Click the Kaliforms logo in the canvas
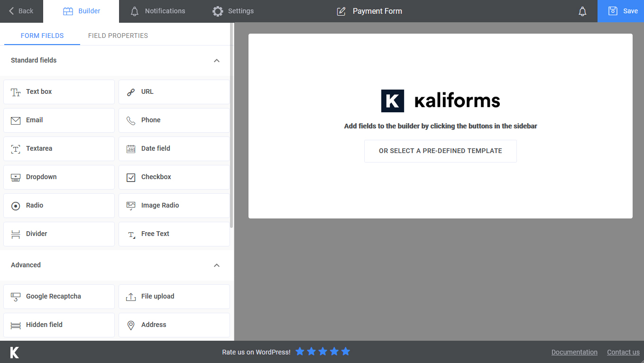This screenshot has width=644, height=363. point(441,101)
